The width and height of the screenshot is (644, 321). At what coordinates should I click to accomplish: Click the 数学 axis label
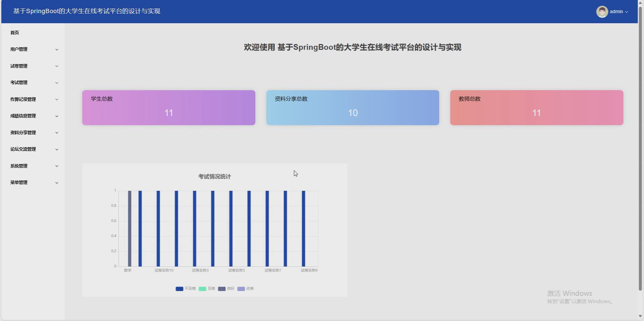coord(128,270)
